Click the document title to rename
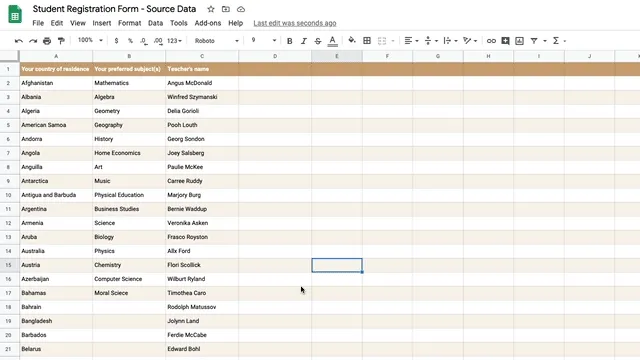This screenshot has height=360, width=640. click(x=114, y=9)
